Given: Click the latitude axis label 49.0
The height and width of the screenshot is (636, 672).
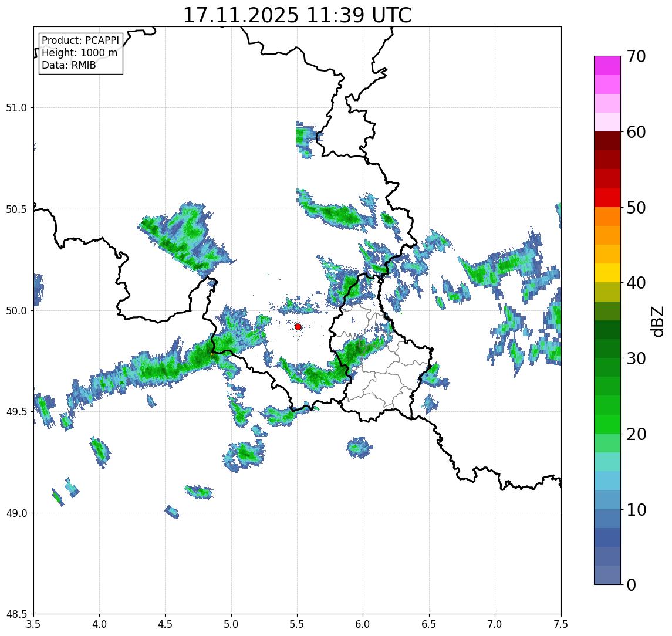Looking at the screenshot, I should click(x=16, y=513).
